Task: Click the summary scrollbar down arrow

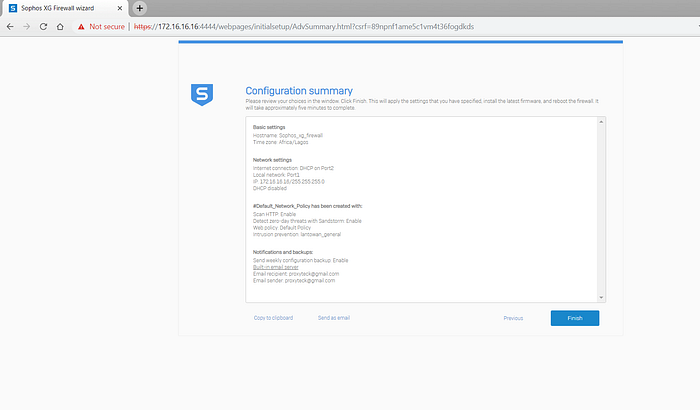Action: click(601, 297)
